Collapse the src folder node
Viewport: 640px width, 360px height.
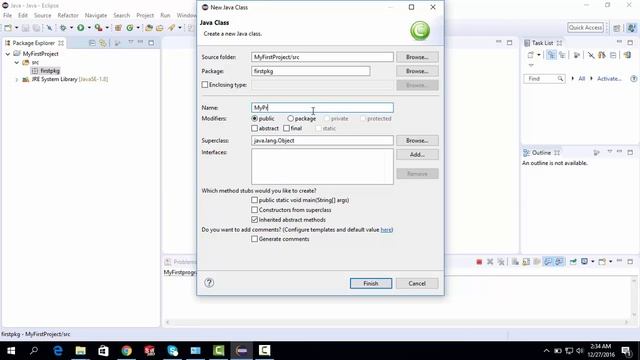pos(17,62)
